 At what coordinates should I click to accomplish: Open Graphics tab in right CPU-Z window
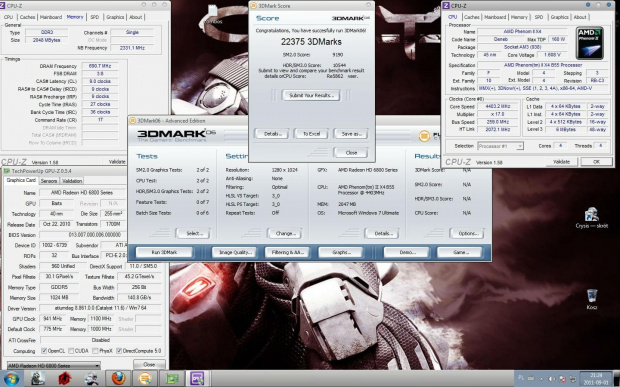(560, 17)
